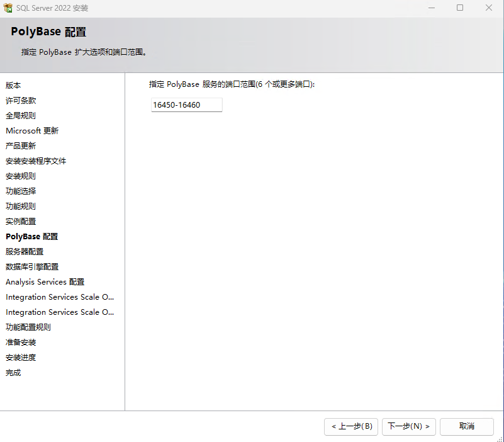Select the 版本 step in sidebar
504x442 pixels.
pos(13,86)
